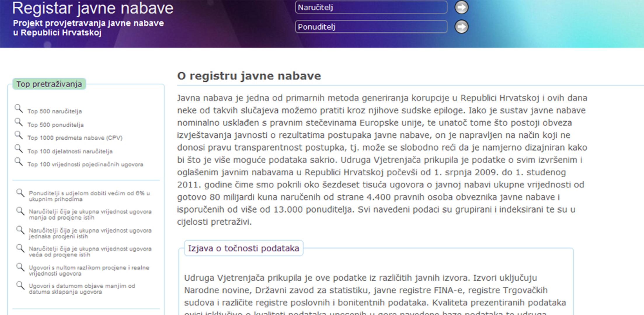Click magnifier icon beside Top 1000 predmeta nabave

pos(19,135)
